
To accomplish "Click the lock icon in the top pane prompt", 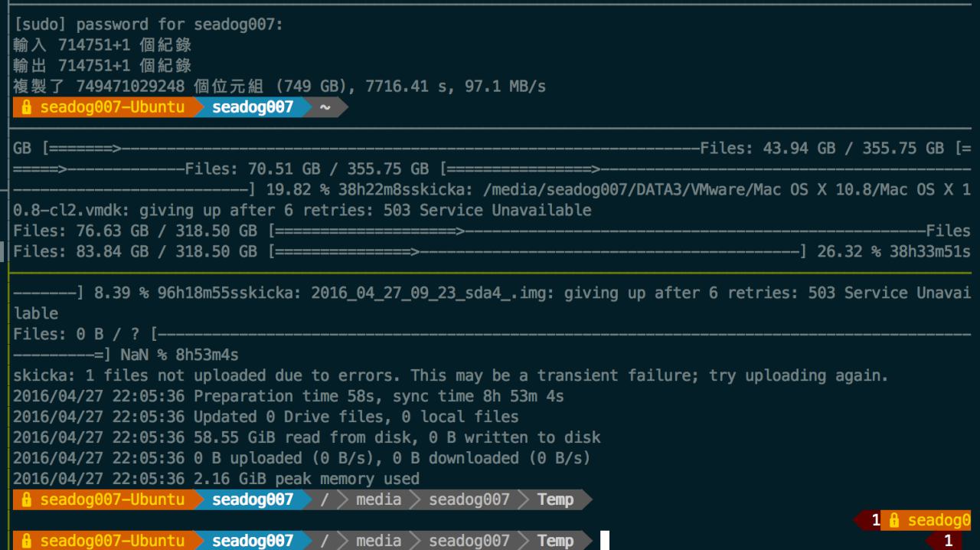I will click(26, 107).
